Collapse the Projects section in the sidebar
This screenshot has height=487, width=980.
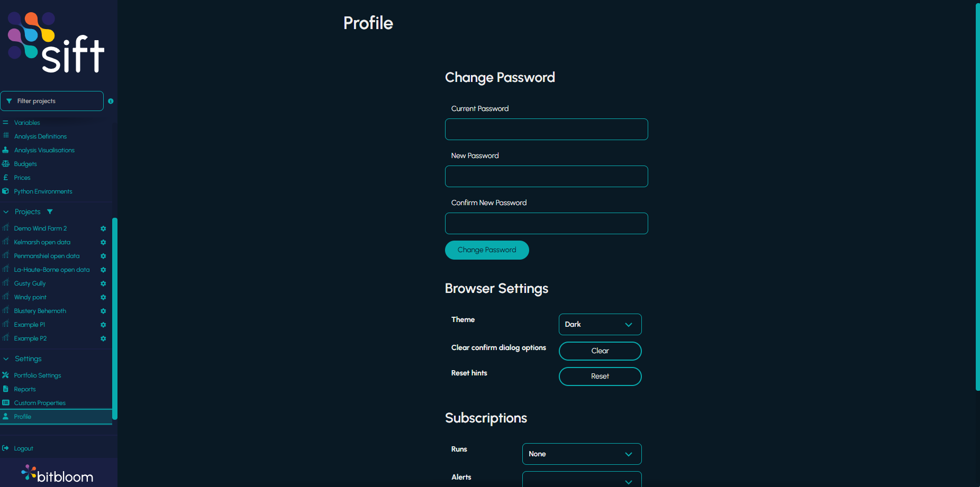(x=6, y=212)
